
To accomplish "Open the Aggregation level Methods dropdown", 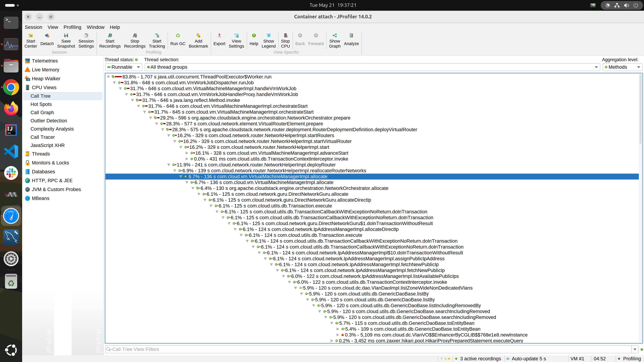I will click(622, 67).
